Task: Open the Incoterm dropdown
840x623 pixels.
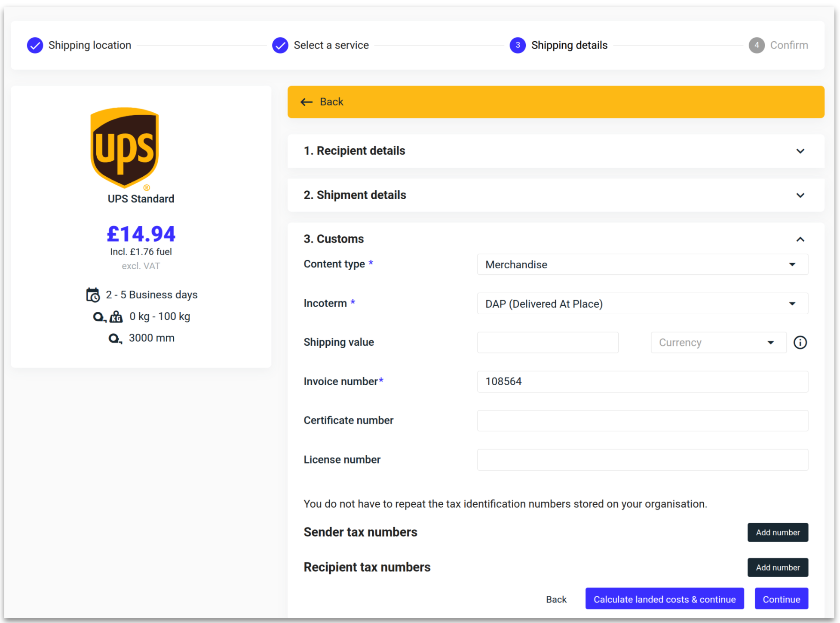Action: pyautogui.click(x=642, y=304)
